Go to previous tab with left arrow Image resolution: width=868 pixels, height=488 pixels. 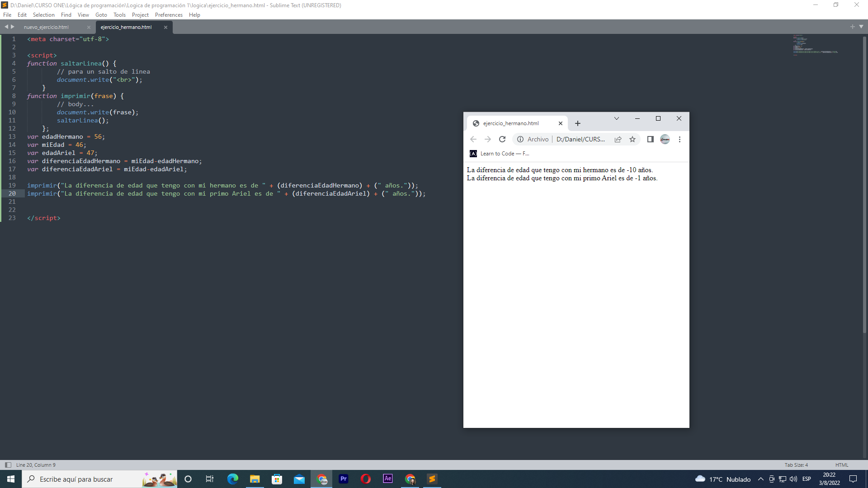click(x=6, y=27)
